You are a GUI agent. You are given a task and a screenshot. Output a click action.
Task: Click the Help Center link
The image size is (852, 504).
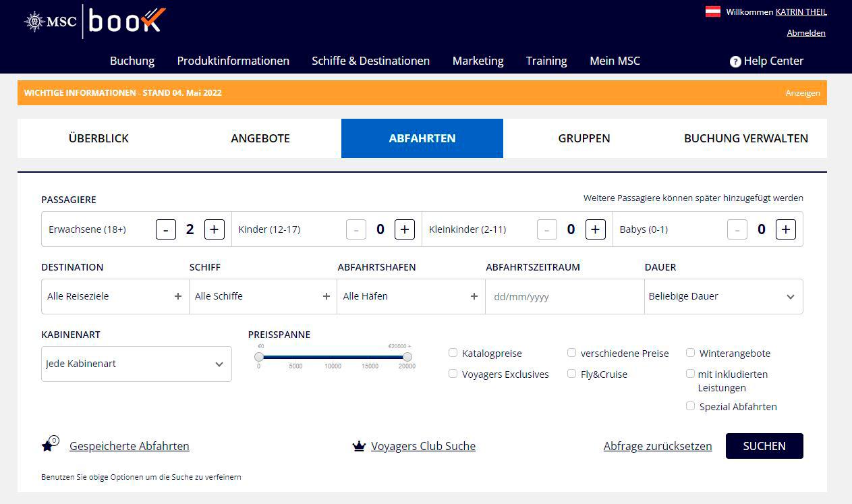pyautogui.click(x=774, y=61)
